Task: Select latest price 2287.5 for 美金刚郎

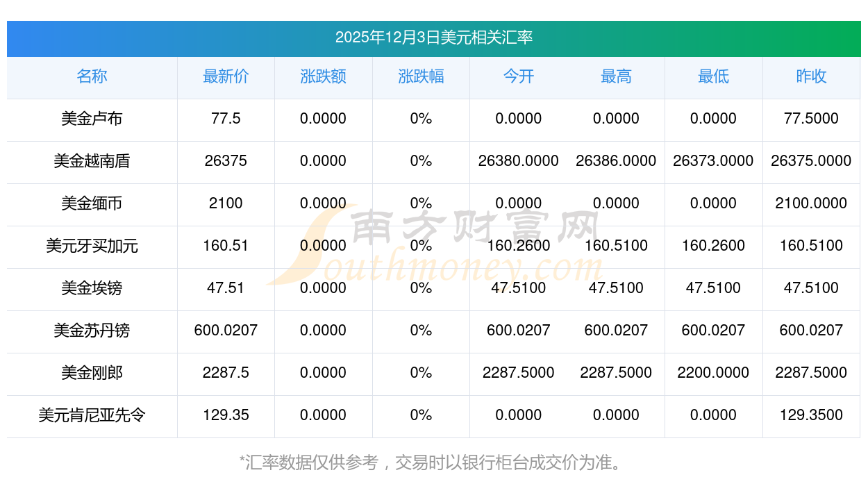Action: tap(226, 373)
